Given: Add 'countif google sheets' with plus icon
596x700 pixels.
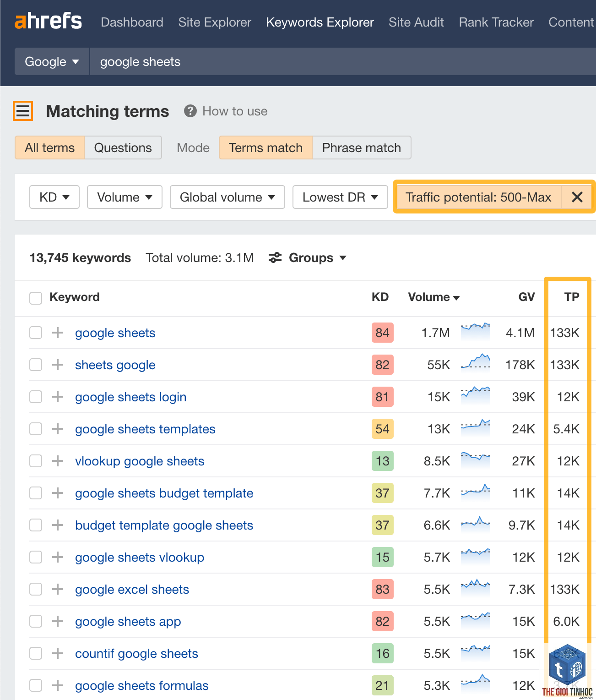Looking at the screenshot, I should click(x=57, y=653).
